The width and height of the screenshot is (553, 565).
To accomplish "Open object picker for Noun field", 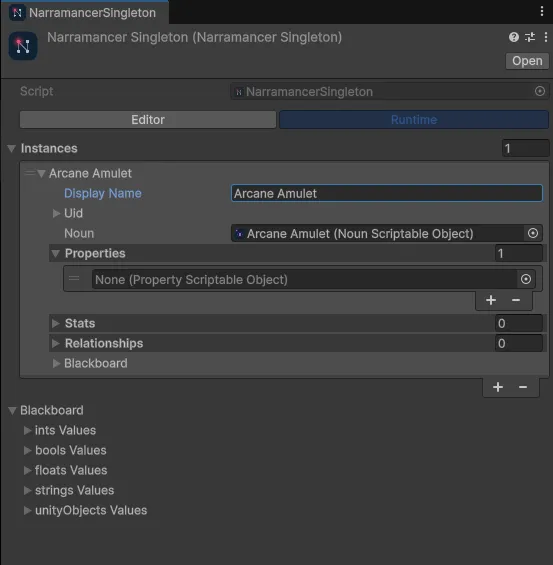I will (x=533, y=233).
